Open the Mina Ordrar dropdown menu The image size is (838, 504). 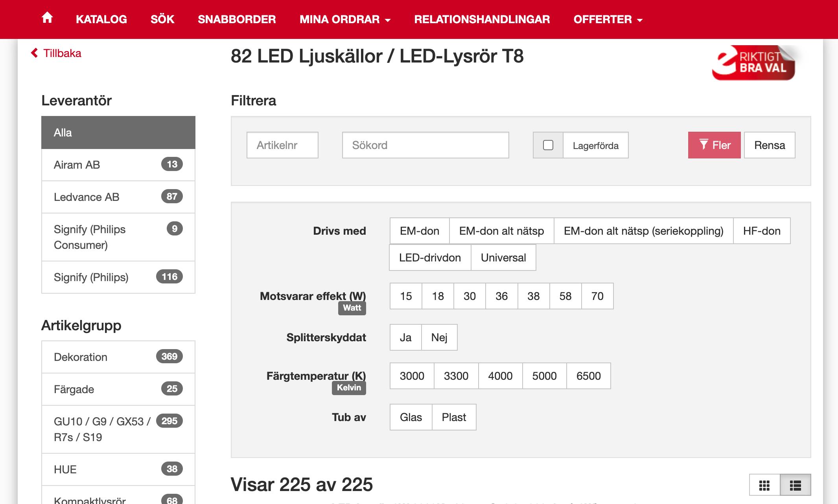[345, 19]
